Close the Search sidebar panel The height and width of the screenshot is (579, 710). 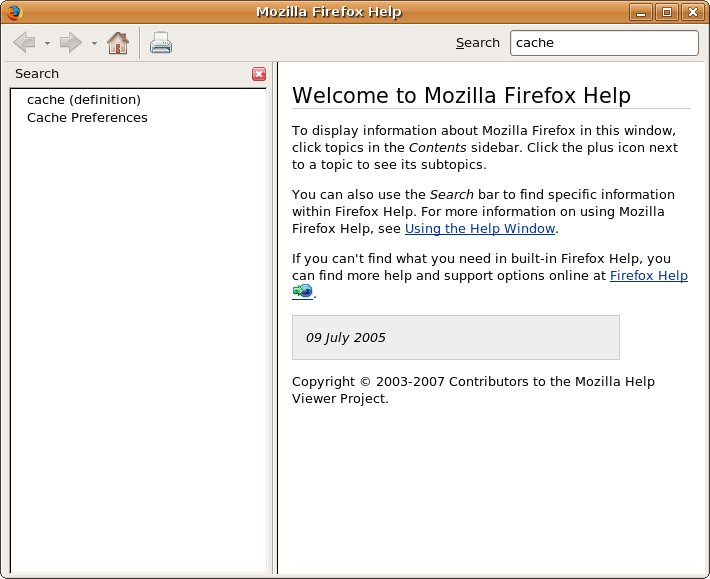click(x=259, y=74)
